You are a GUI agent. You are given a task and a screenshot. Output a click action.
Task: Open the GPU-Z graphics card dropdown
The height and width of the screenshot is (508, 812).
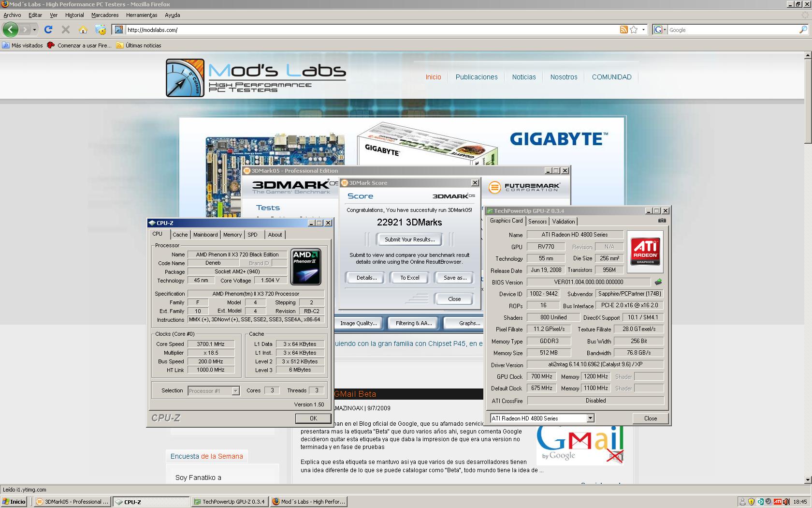pos(542,418)
